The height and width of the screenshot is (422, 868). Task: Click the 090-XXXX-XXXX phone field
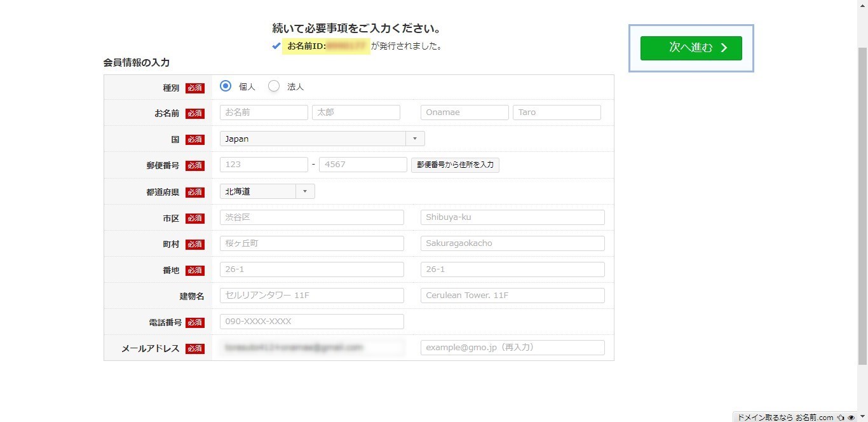coord(312,322)
